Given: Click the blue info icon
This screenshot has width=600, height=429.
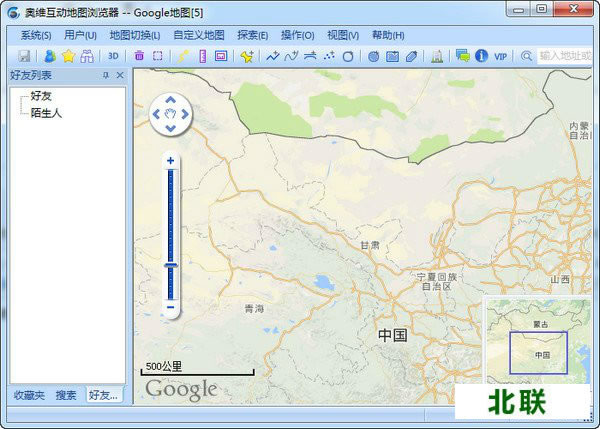Looking at the screenshot, I should (481, 56).
